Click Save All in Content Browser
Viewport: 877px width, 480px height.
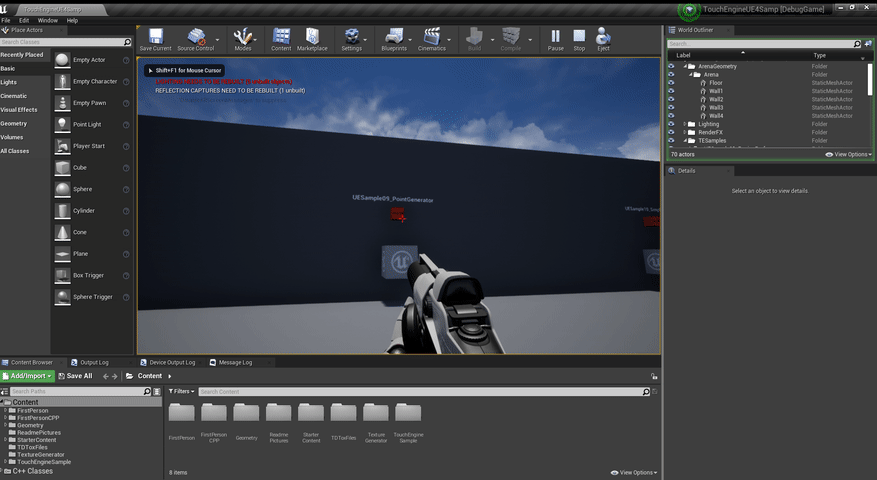point(76,376)
